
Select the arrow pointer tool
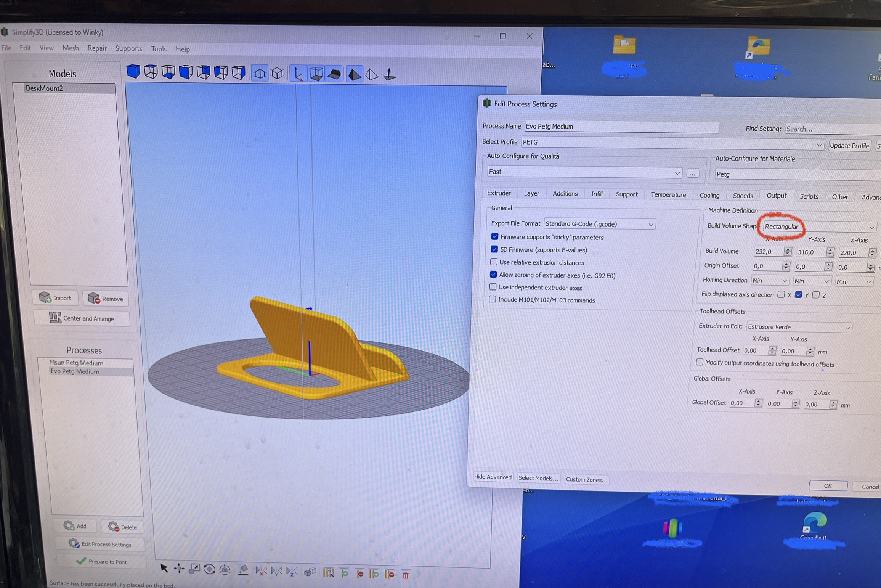[164, 568]
